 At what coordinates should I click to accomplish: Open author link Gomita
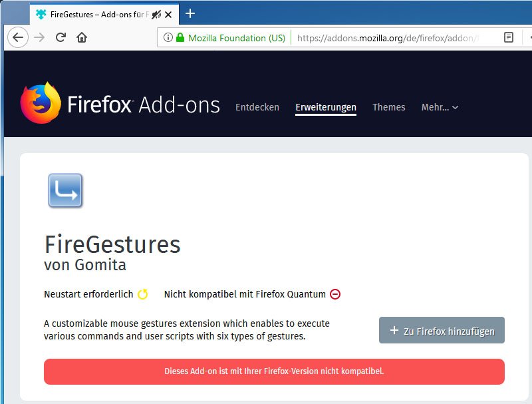[100, 265]
